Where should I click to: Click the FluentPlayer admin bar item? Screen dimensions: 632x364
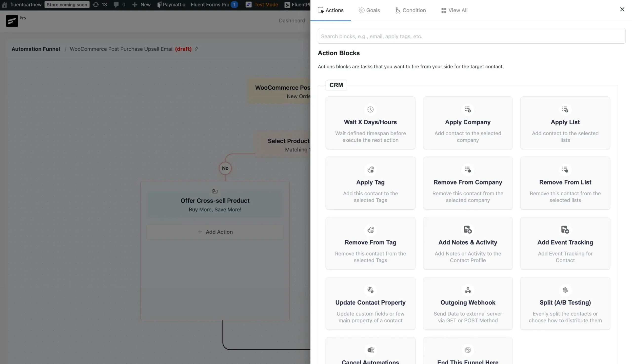[297, 4]
